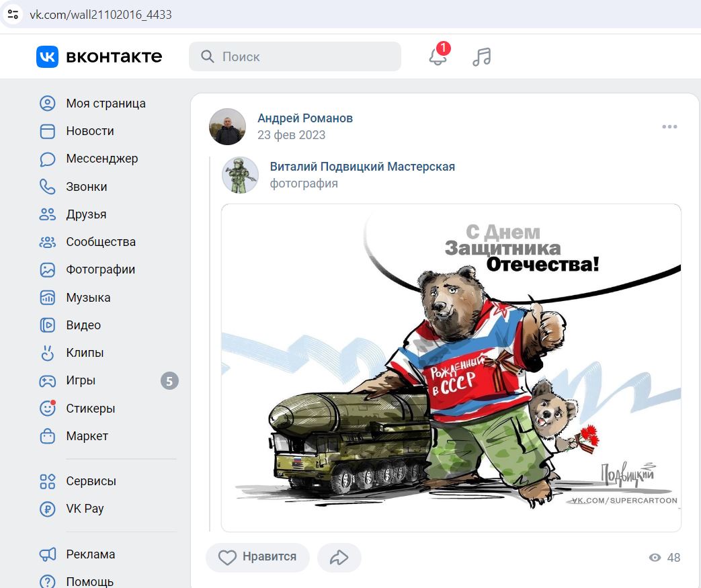Click the Нравится text label

tap(269, 556)
